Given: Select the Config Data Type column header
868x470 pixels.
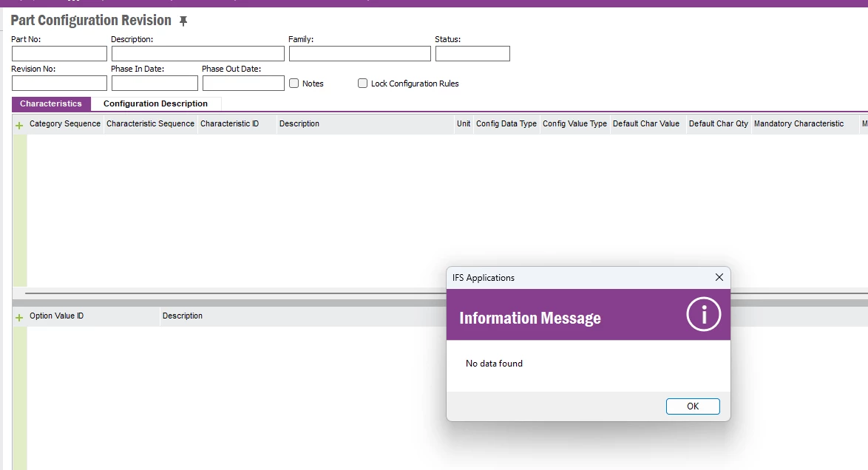Looking at the screenshot, I should pos(506,123).
